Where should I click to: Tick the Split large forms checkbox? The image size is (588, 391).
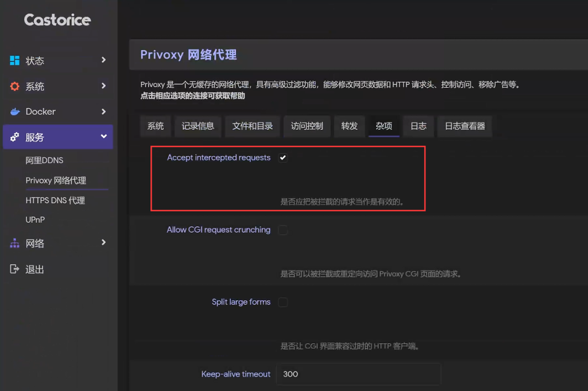[x=283, y=303]
